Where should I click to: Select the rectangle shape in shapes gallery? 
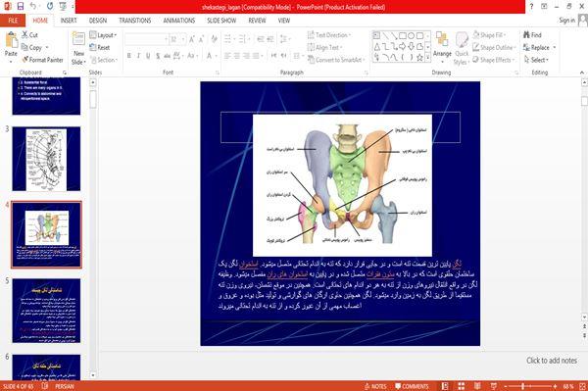pos(403,36)
